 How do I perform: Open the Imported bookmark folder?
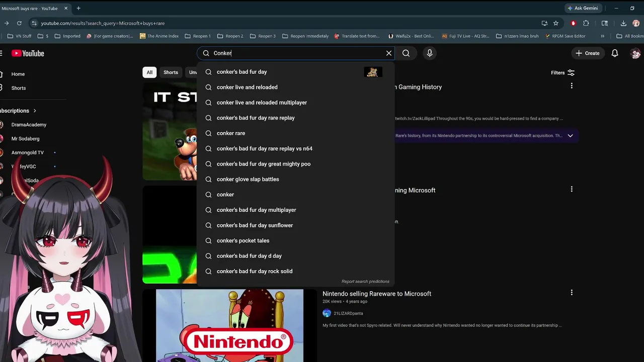67,36
